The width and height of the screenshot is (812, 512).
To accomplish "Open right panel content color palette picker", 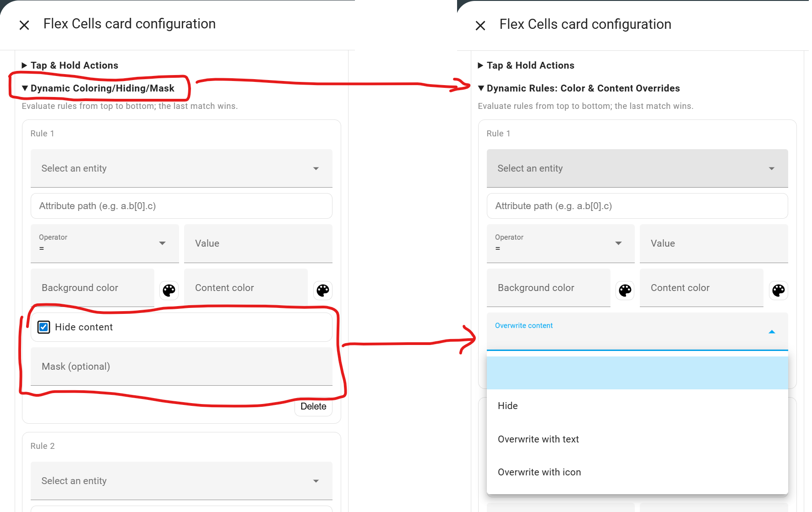I will [778, 290].
